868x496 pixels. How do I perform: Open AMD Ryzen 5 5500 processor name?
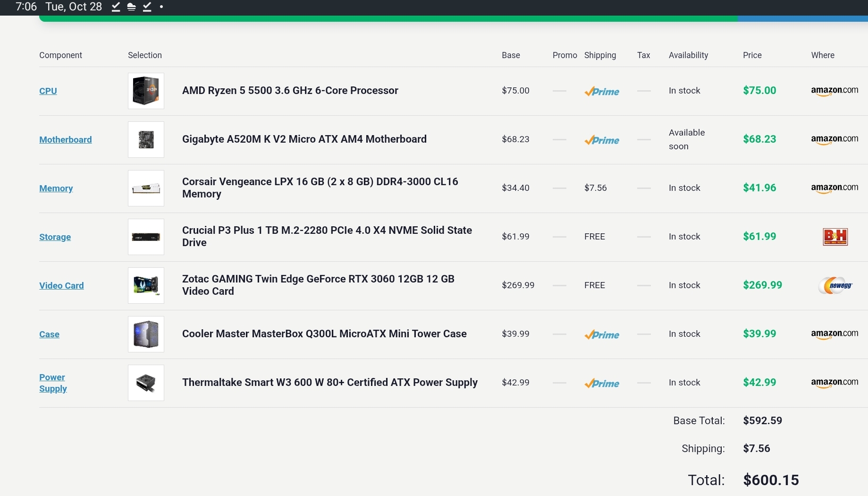(x=290, y=90)
